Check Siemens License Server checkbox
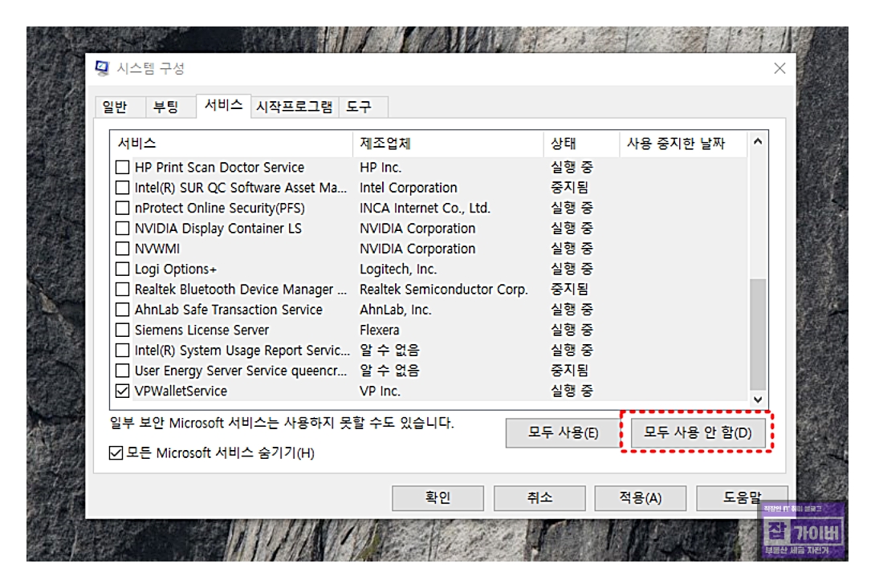Image resolution: width=875 pixels, height=588 pixels. (122, 330)
